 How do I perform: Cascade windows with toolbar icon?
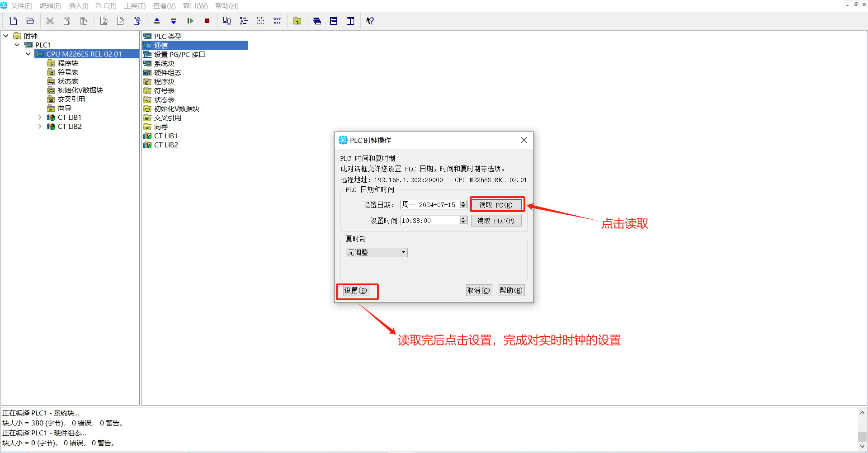[x=317, y=21]
